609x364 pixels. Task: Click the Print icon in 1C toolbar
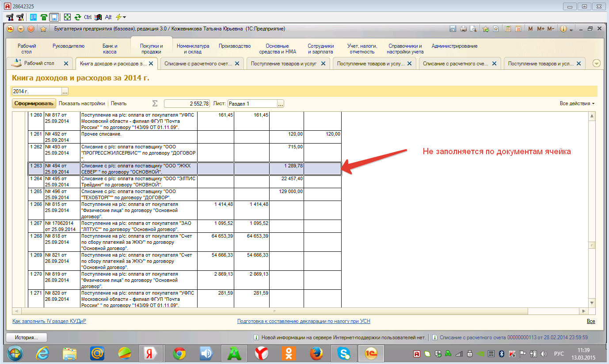point(463,29)
